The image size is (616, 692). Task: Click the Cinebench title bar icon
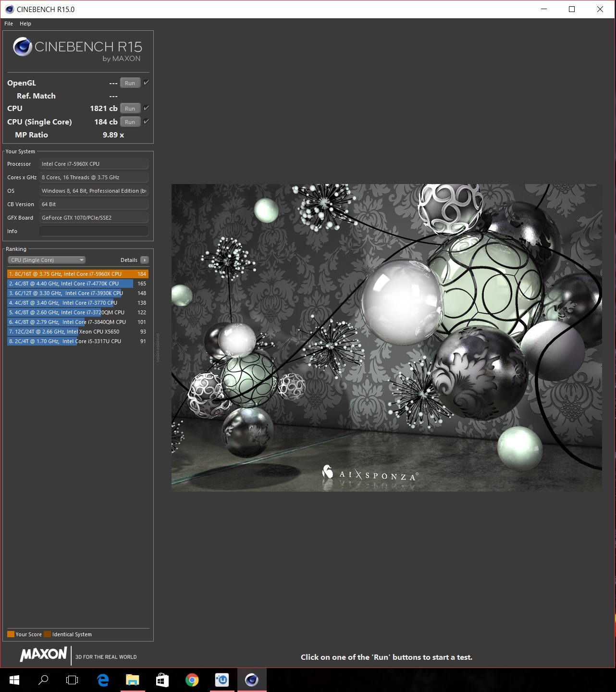(9, 9)
